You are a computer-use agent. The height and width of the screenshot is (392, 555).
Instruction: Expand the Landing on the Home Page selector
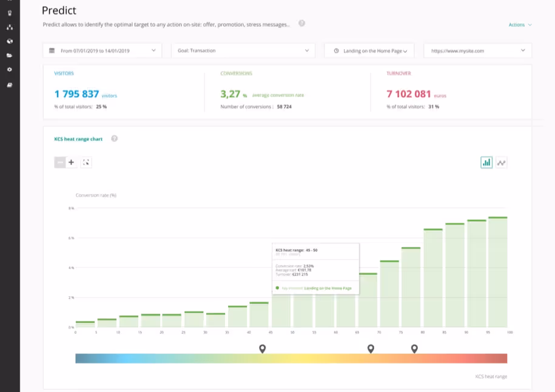point(369,50)
